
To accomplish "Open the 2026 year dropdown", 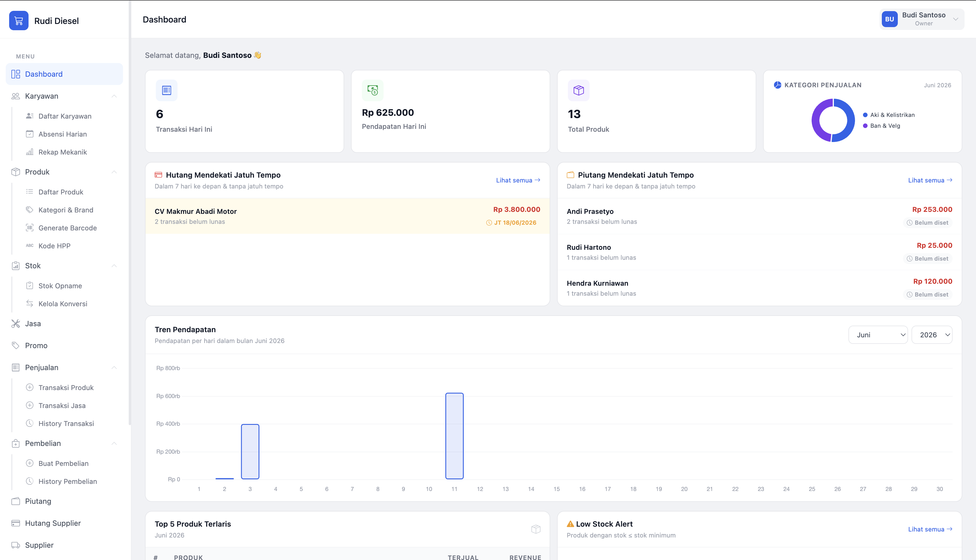I will (x=932, y=335).
